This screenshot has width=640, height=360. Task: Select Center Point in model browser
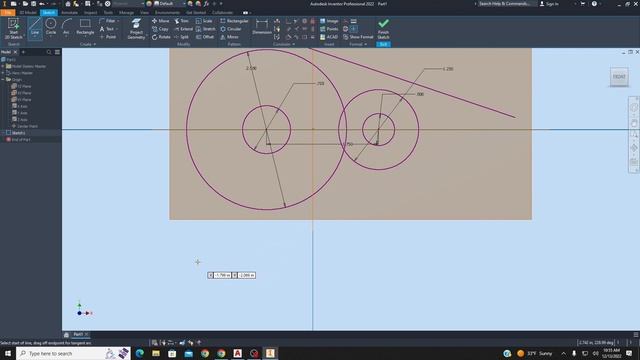point(24,126)
